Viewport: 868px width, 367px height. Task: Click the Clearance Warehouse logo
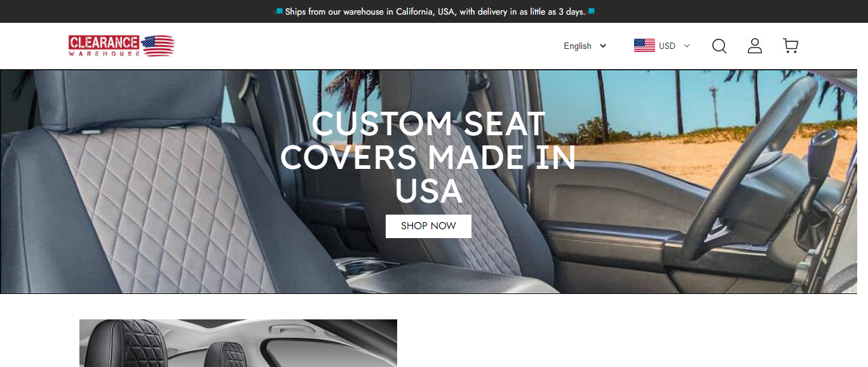(x=121, y=46)
